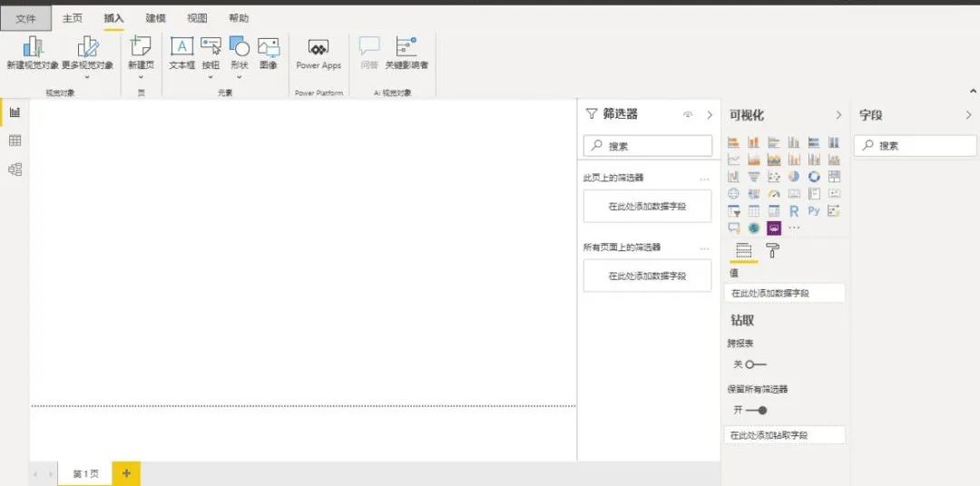Select the waterfall chart visual
Viewport: 980px width, 486px height.
click(734, 177)
